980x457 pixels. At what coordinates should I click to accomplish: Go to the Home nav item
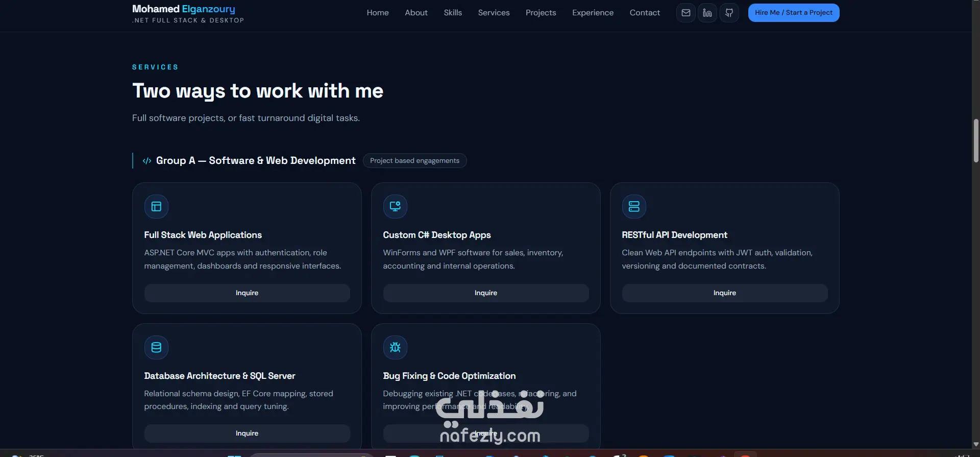(378, 13)
